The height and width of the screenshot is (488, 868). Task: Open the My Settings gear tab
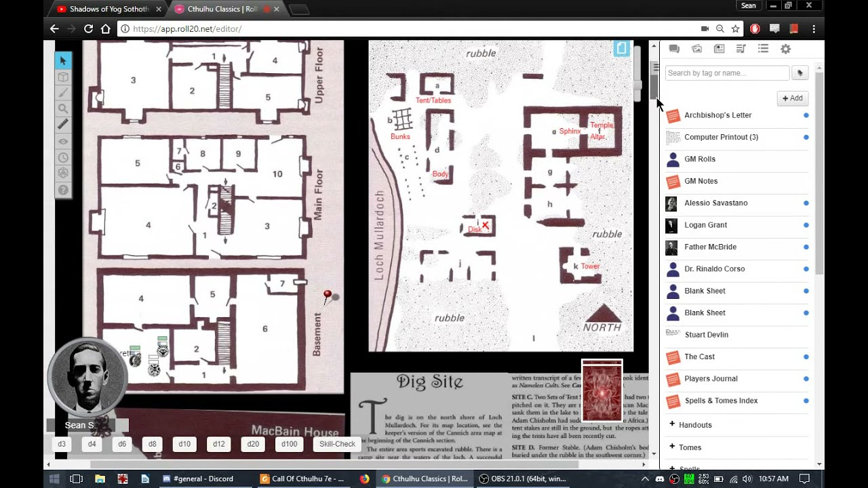786,49
